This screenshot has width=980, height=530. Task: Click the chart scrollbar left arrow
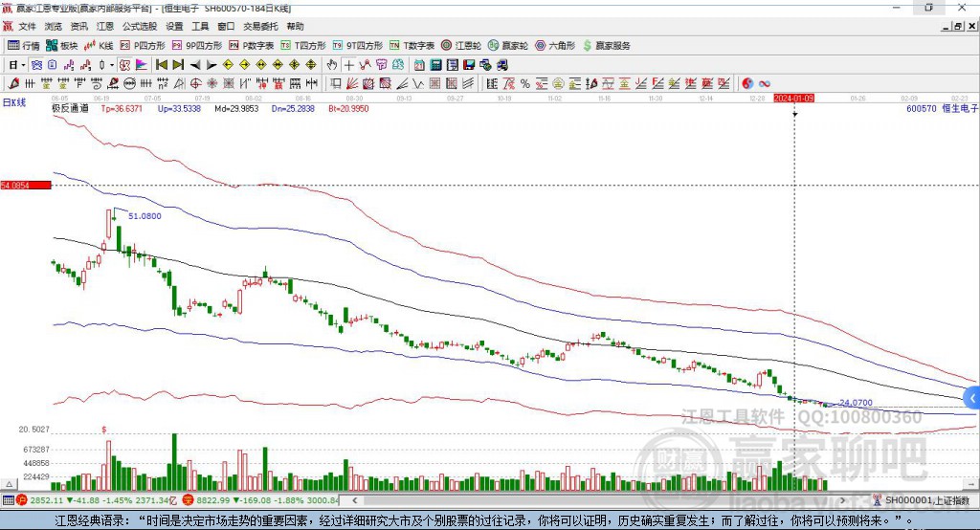355,500
